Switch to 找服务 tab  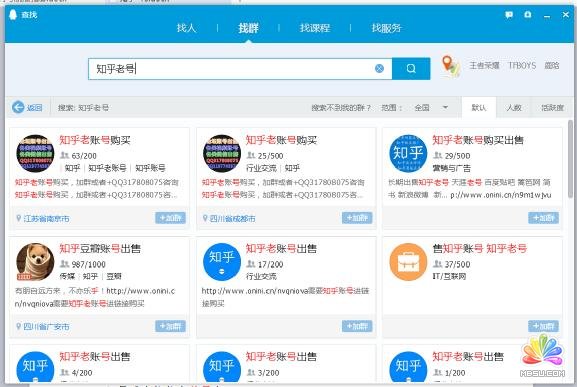[386, 28]
